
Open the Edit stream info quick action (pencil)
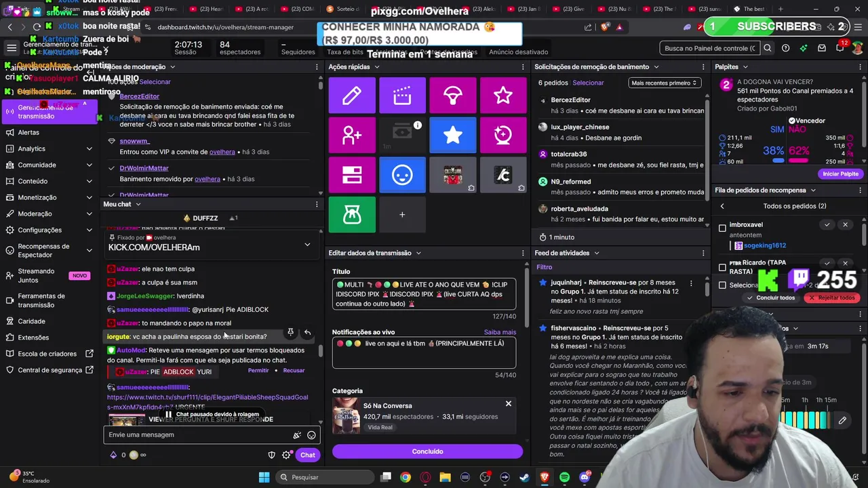pos(352,96)
